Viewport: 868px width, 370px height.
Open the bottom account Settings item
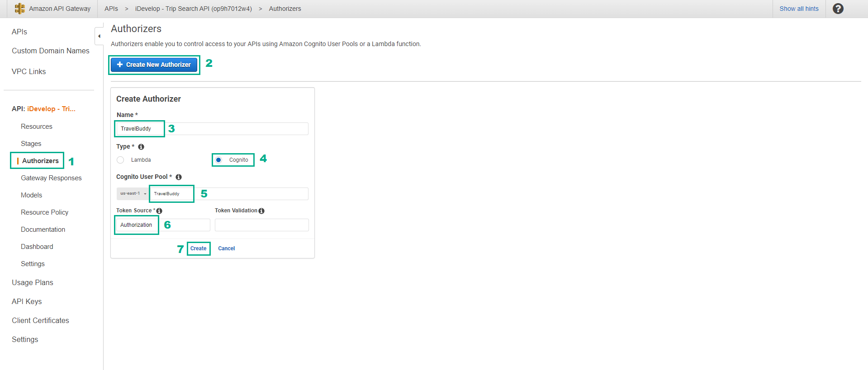coord(25,339)
